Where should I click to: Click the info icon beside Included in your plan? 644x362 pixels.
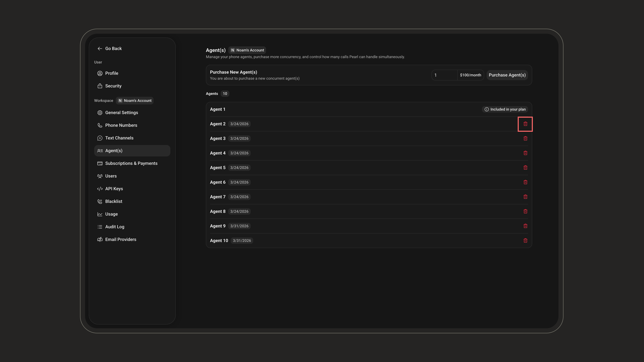click(487, 109)
